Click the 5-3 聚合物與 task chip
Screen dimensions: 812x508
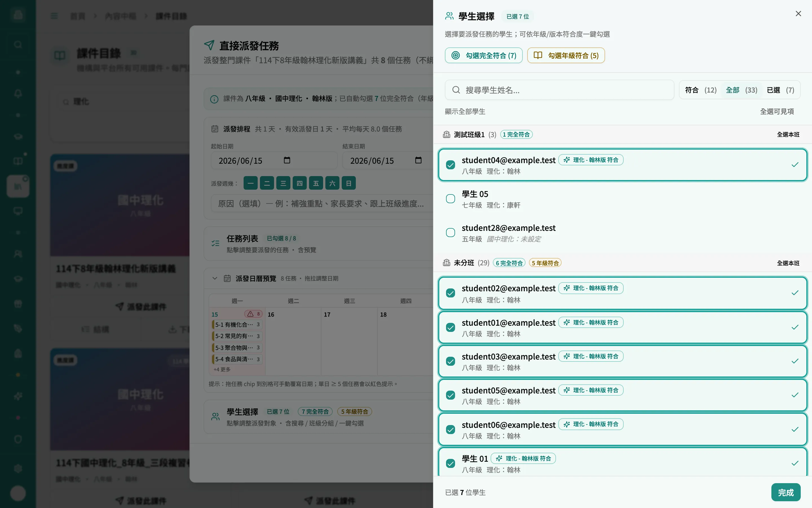[x=237, y=347]
